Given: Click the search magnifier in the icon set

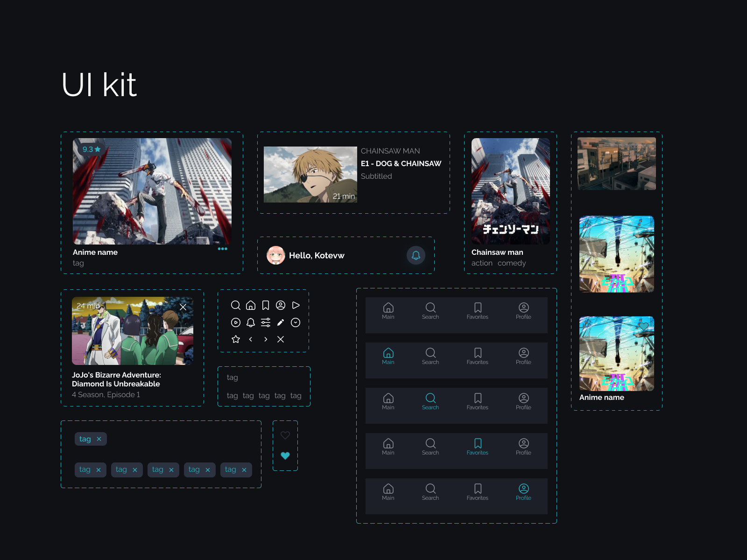Looking at the screenshot, I should pos(236,305).
